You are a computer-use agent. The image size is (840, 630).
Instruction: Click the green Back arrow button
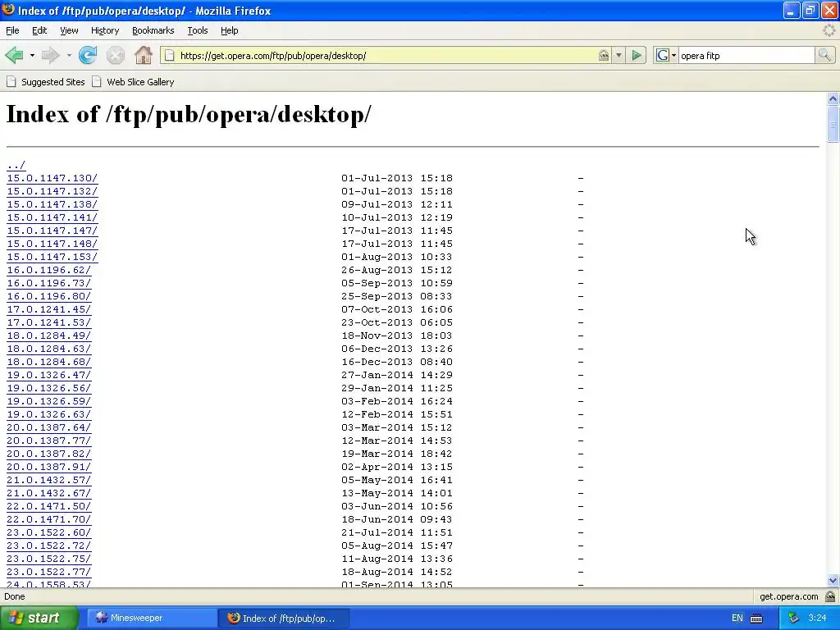click(15, 55)
